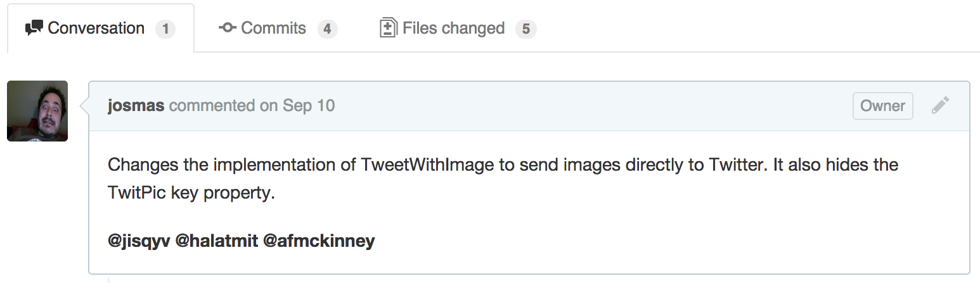Screen dimensions: 980x283
Task: Switch to the Conversation tab
Action: (101, 29)
